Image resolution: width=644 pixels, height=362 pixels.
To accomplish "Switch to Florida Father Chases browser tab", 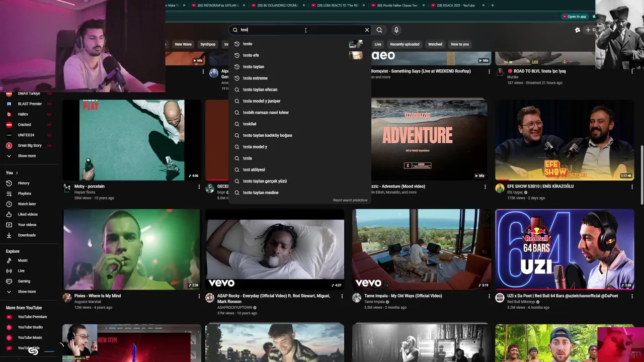I will [397, 5].
